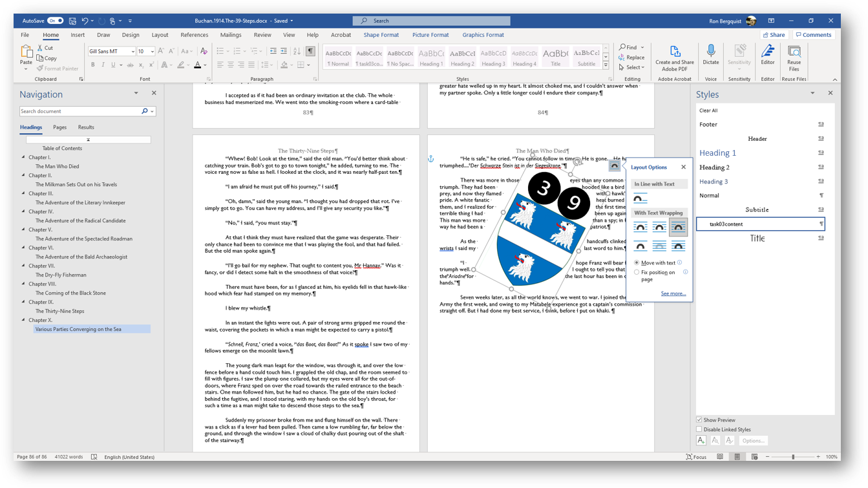Click the See more... link
This screenshot has width=868, height=488.
point(673,293)
